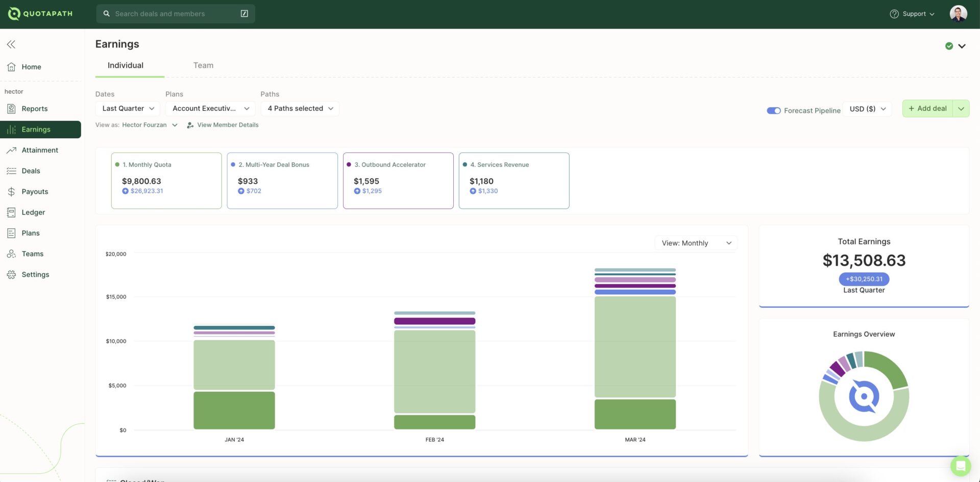This screenshot has width=980, height=482.
Task: Open the Intercom chat bubble
Action: 961,466
